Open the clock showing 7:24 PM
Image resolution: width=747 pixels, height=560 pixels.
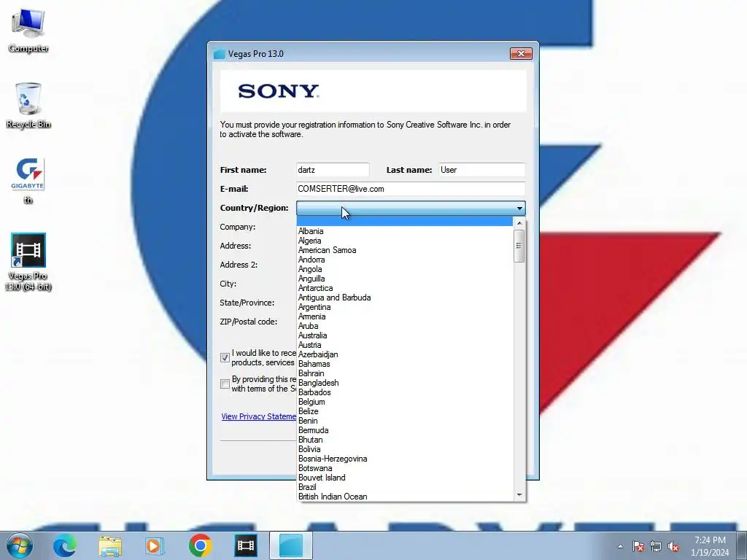click(710, 545)
